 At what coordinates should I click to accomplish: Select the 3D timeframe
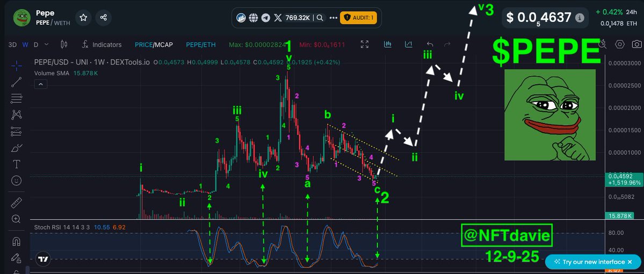pos(12,45)
